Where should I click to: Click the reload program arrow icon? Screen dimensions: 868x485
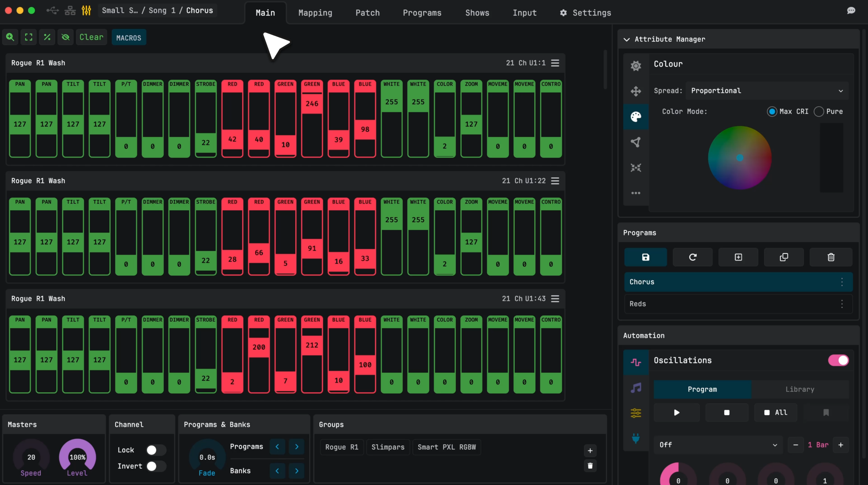[x=693, y=257]
